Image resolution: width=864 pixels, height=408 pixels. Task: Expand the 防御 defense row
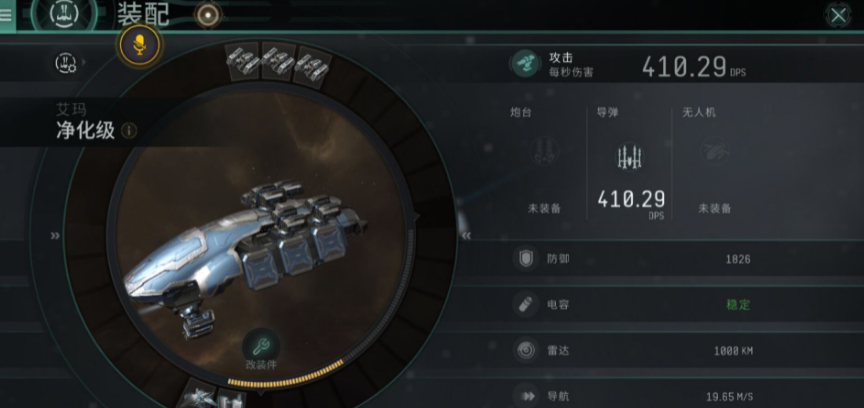(x=660, y=259)
